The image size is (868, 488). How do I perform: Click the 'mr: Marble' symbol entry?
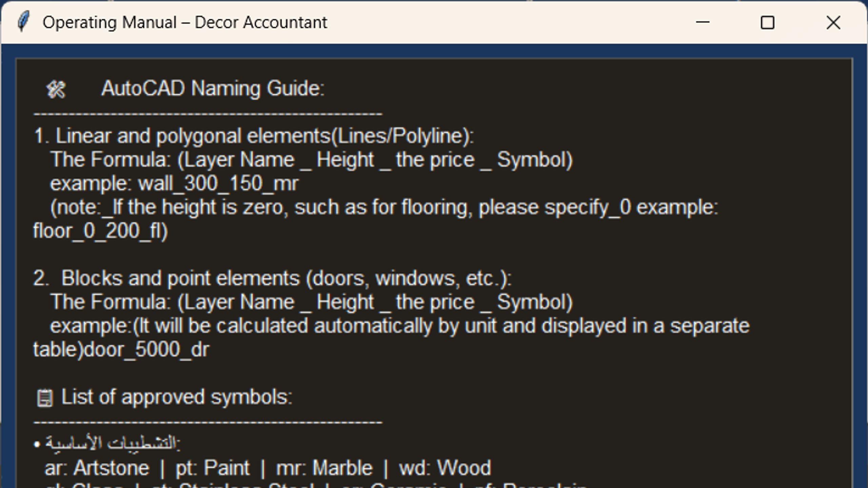[324, 468]
